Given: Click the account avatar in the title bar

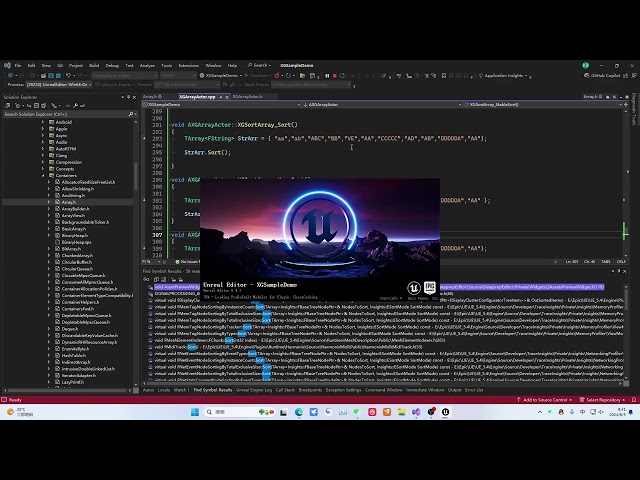Looking at the screenshot, I should (x=585, y=65).
